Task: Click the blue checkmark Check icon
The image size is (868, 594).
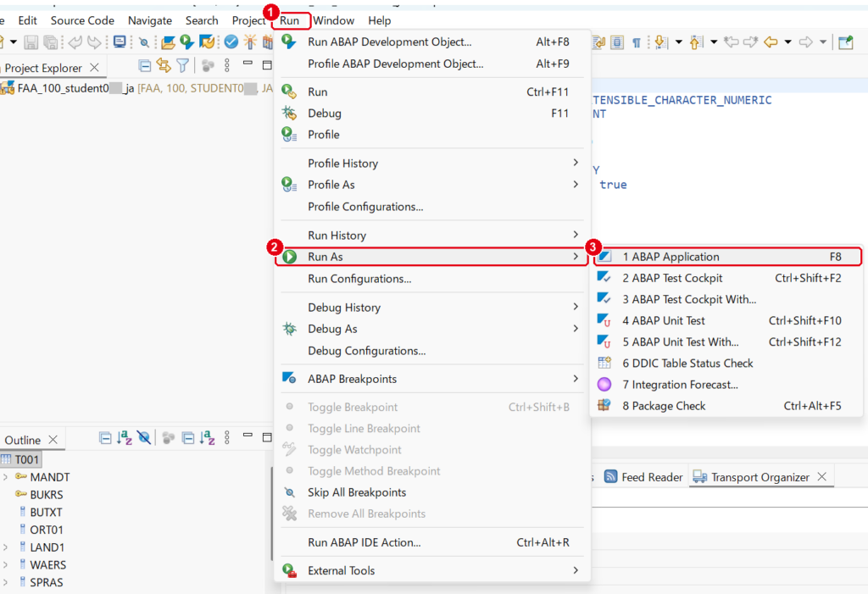Action: (x=231, y=42)
